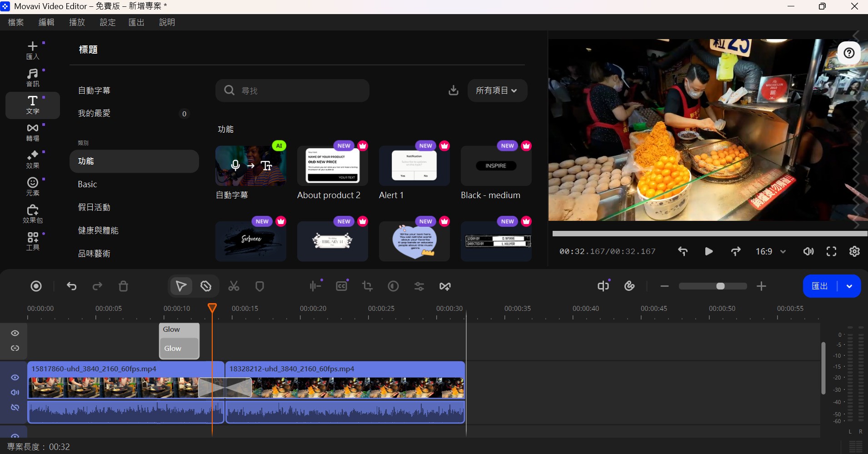Image resolution: width=868 pixels, height=454 pixels.
Task: Add a marker with the marker icon
Action: pyautogui.click(x=259, y=286)
